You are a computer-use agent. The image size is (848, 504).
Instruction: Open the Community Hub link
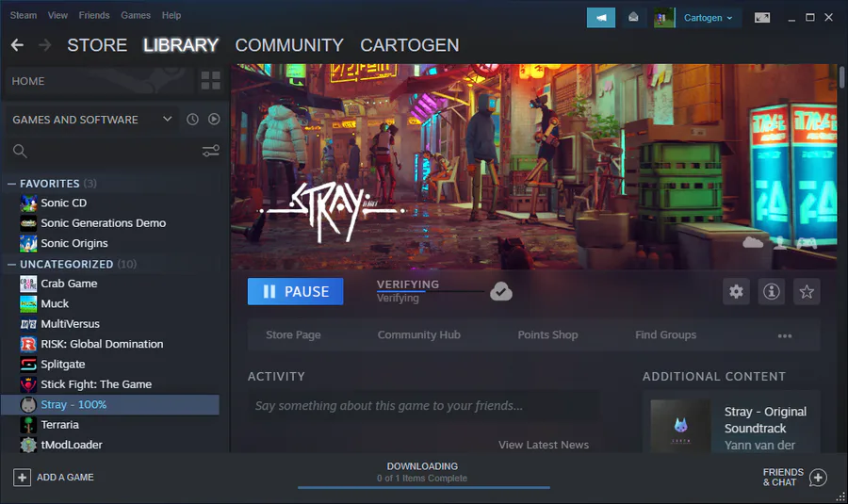coord(419,335)
